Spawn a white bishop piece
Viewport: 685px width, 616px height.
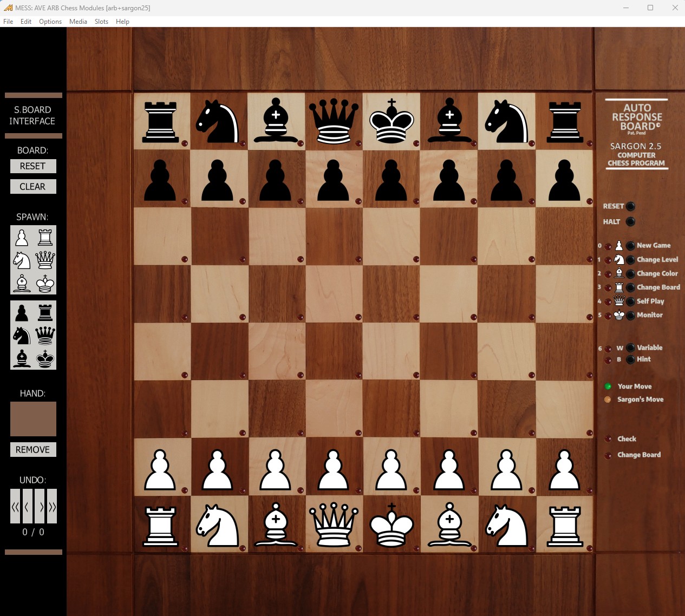(22, 283)
